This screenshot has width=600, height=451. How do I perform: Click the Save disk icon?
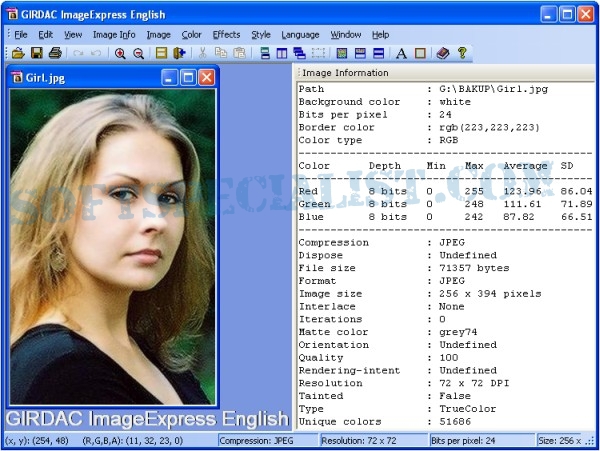pos(36,53)
